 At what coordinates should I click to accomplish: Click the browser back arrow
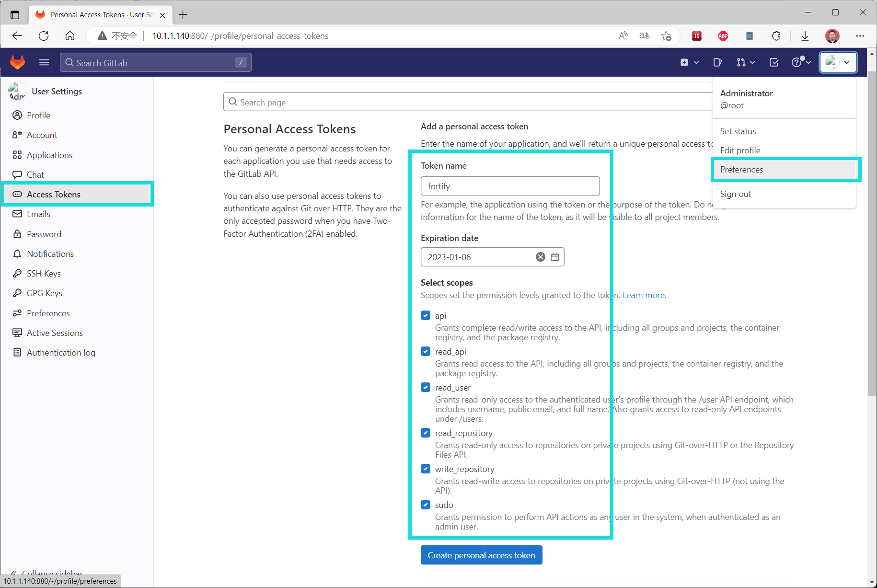[17, 36]
